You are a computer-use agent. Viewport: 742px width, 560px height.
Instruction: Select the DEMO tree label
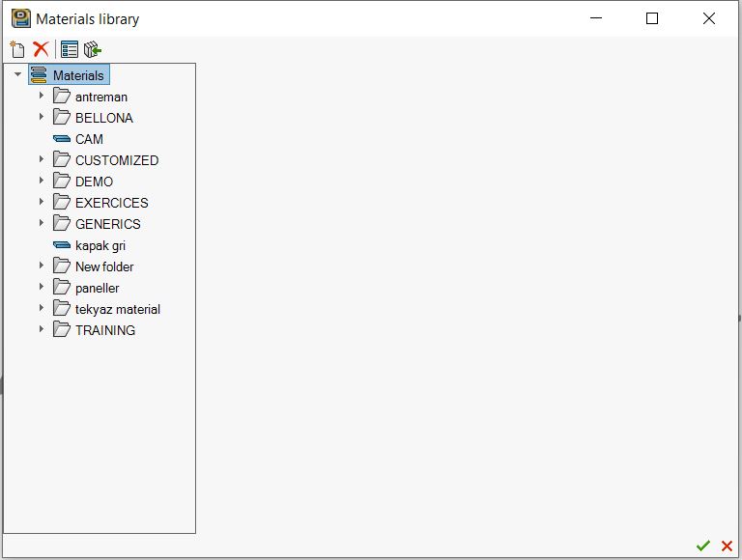[x=94, y=182]
